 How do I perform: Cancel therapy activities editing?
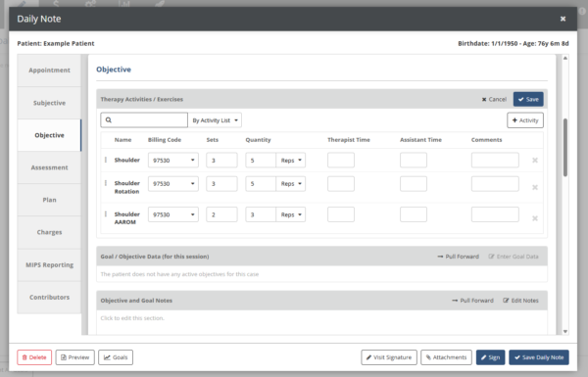tap(494, 99)
